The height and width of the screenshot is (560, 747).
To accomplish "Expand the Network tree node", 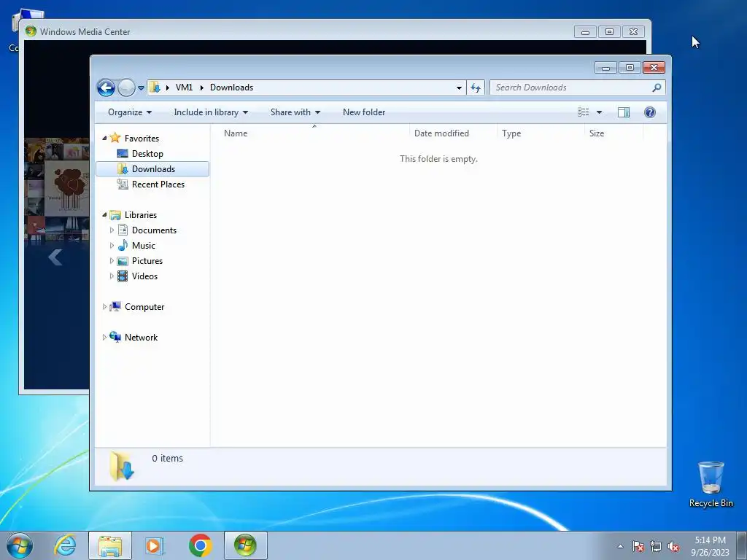I will click(104, 337).
